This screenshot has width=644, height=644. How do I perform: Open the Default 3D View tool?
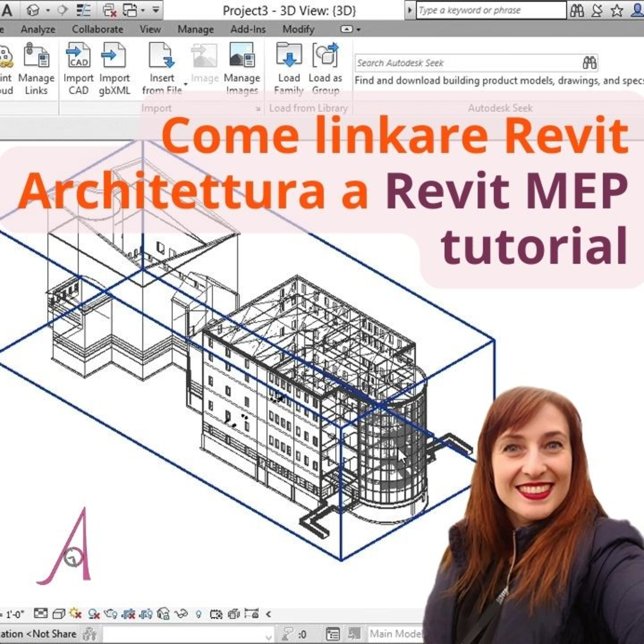[33, 11]
